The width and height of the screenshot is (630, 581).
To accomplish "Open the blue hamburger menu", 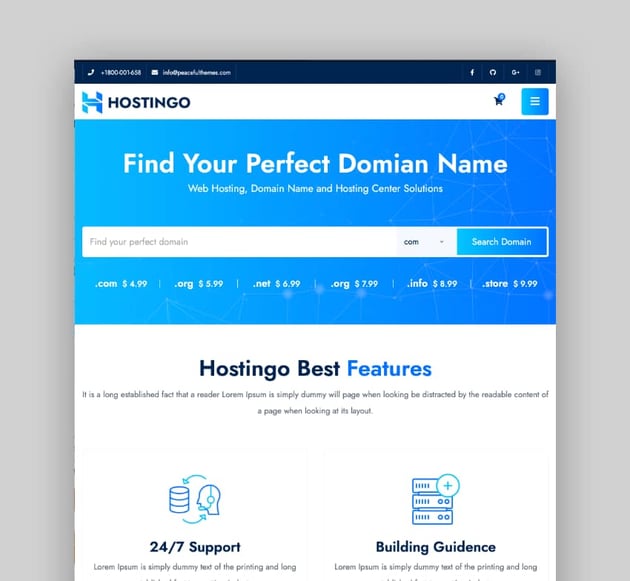I will pos(534,101).
